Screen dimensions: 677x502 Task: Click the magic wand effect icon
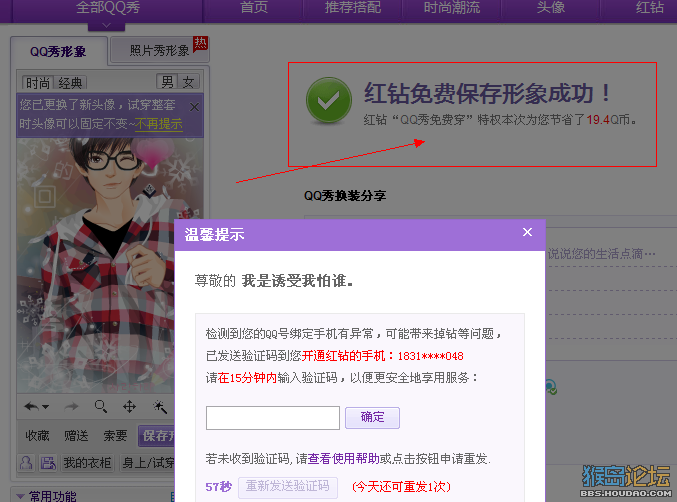point(159,406)
